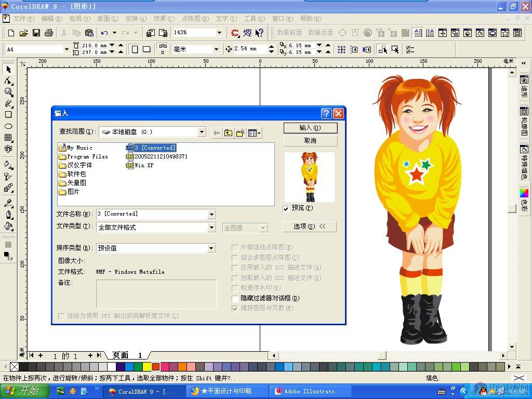Toggle the Preview checkbox
532x399 pixels.
[286, 208]
